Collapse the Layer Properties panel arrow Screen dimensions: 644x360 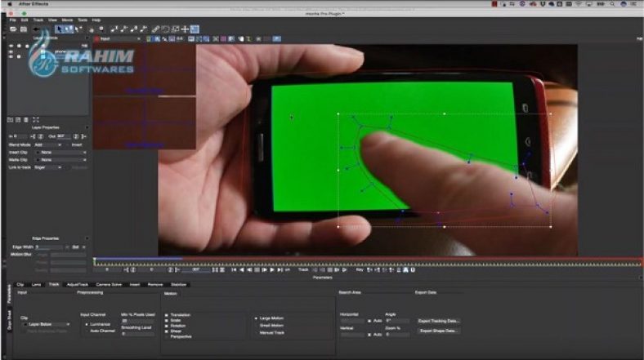click(87, 127)
